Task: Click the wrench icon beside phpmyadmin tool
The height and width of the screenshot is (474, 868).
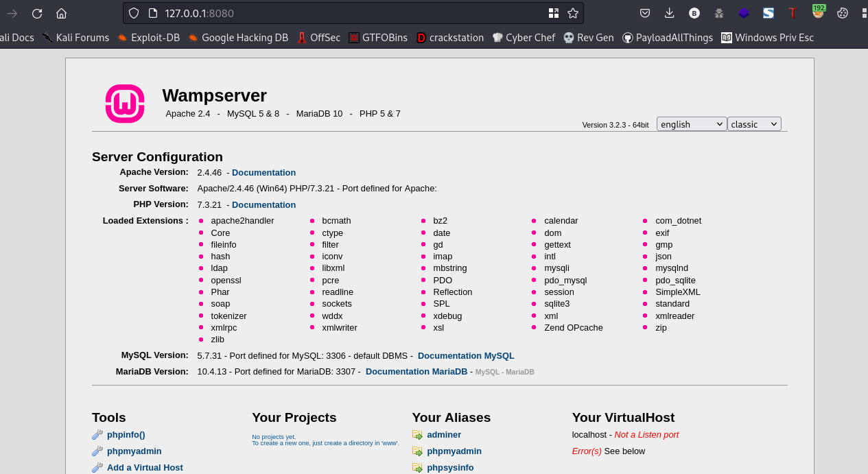Action: [97, 451]
